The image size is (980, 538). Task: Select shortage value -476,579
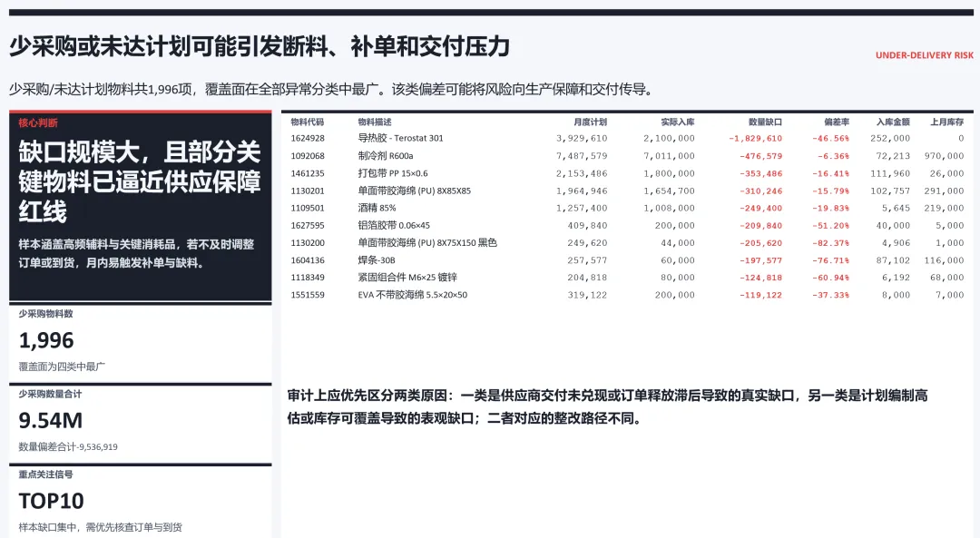(760, 155)
